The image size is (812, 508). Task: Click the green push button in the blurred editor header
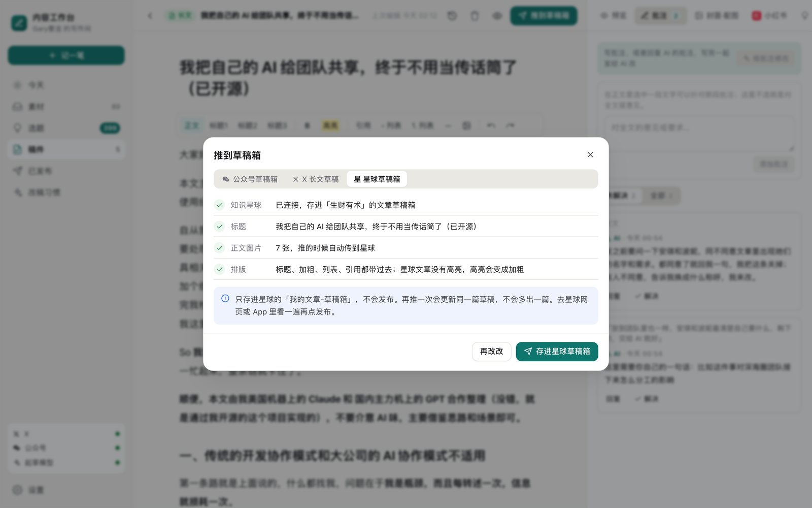pos(544,16)
